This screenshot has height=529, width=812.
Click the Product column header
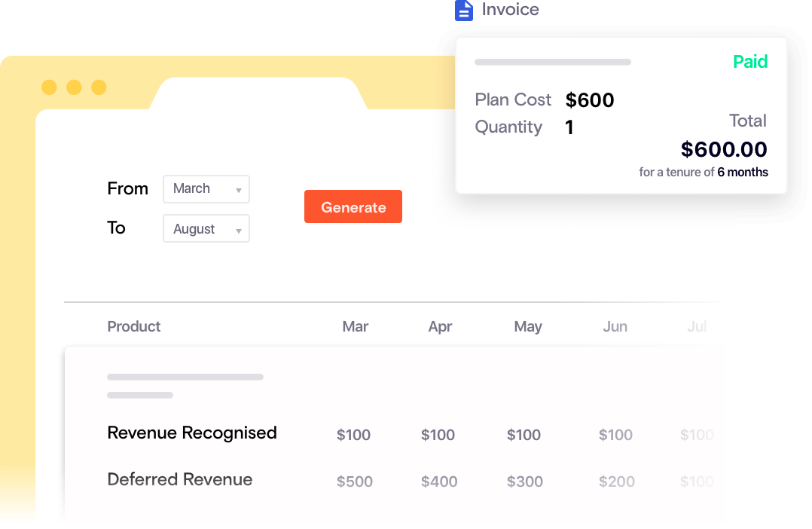pos(134,326)
